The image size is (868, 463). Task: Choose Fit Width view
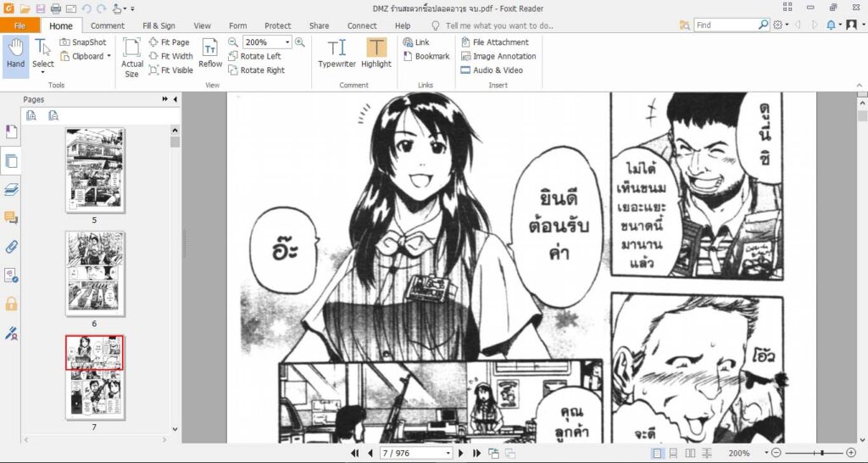point(171,56)
